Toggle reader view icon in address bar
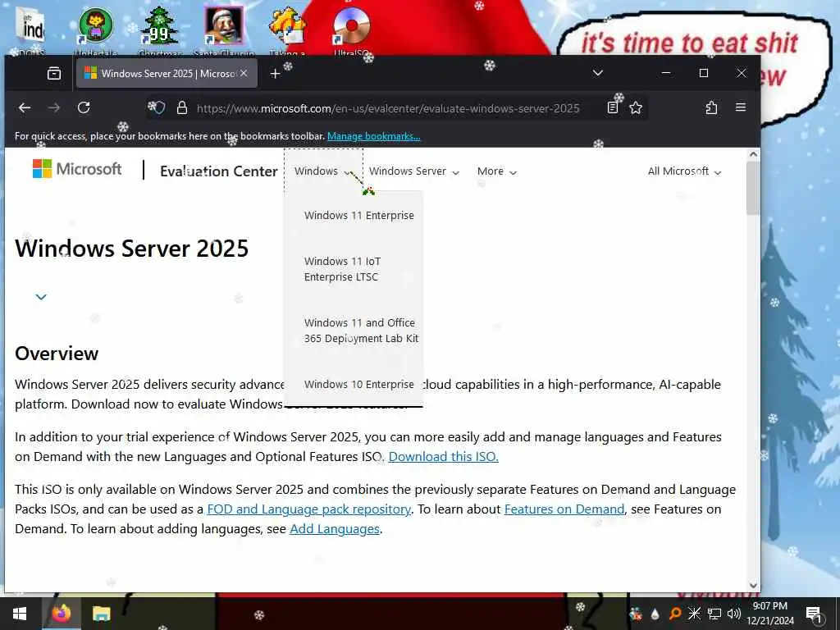This screenshot has width=840, height=630. (x=612, y=107)
